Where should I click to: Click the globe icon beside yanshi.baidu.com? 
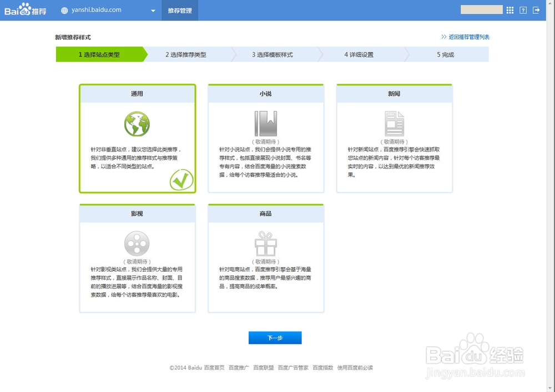[x=64, y=10]
